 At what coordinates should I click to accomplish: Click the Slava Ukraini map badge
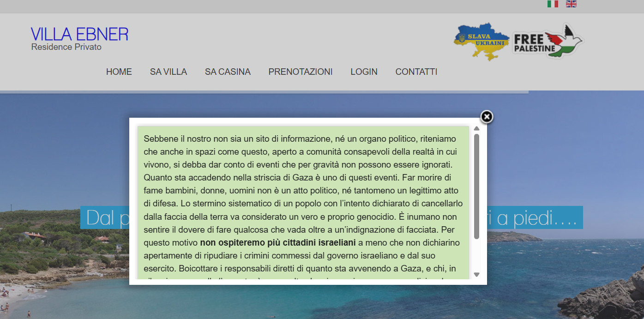pos(481,41)
